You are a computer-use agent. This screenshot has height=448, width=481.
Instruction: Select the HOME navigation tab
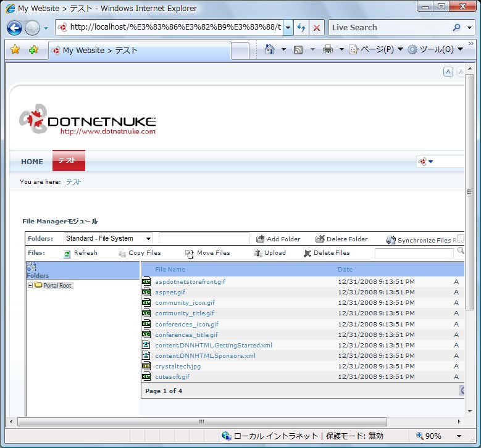32,162
